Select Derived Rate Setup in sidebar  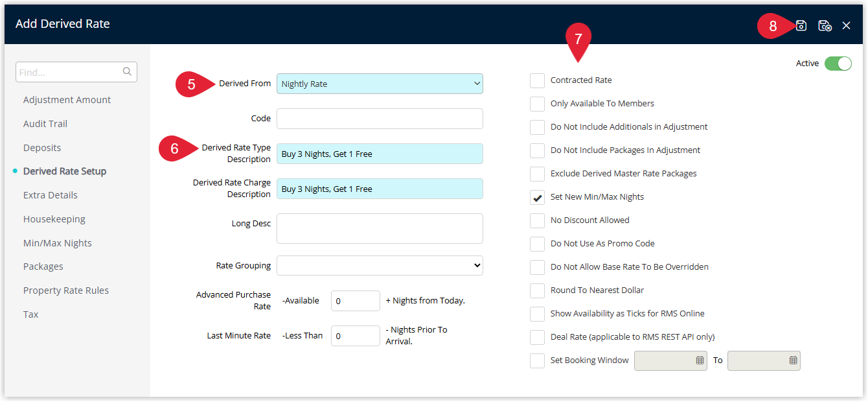point(65,171)
